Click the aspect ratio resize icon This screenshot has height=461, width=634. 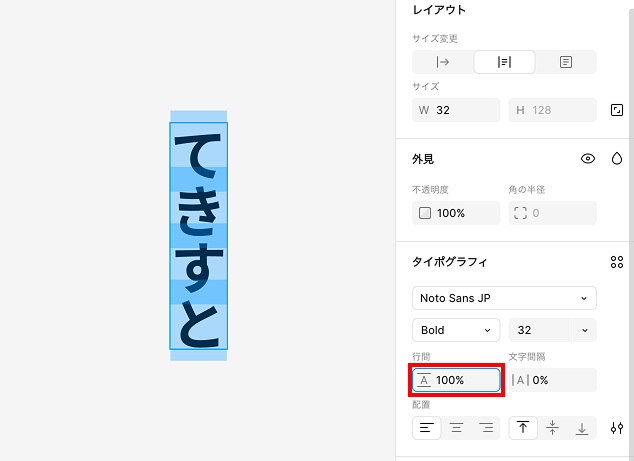(617, 110)
